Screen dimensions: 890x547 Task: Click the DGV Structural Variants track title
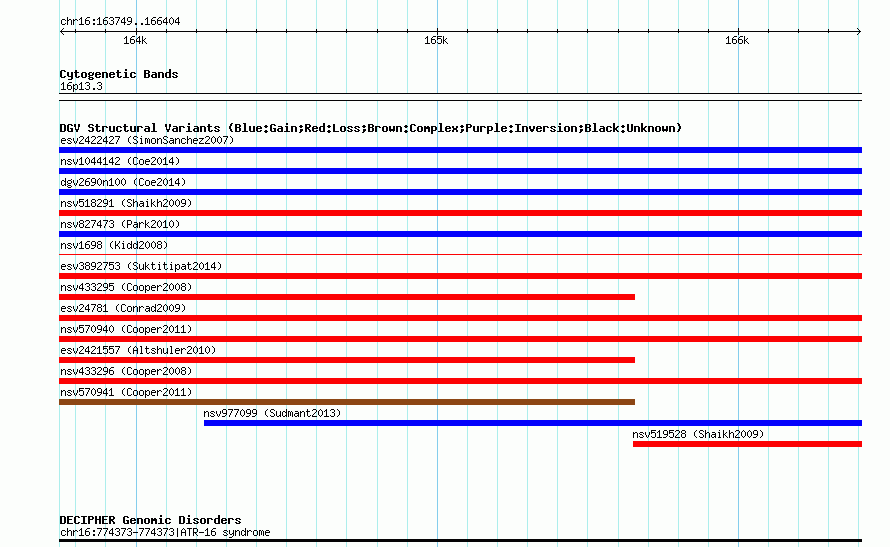click(x=371, y=128)
